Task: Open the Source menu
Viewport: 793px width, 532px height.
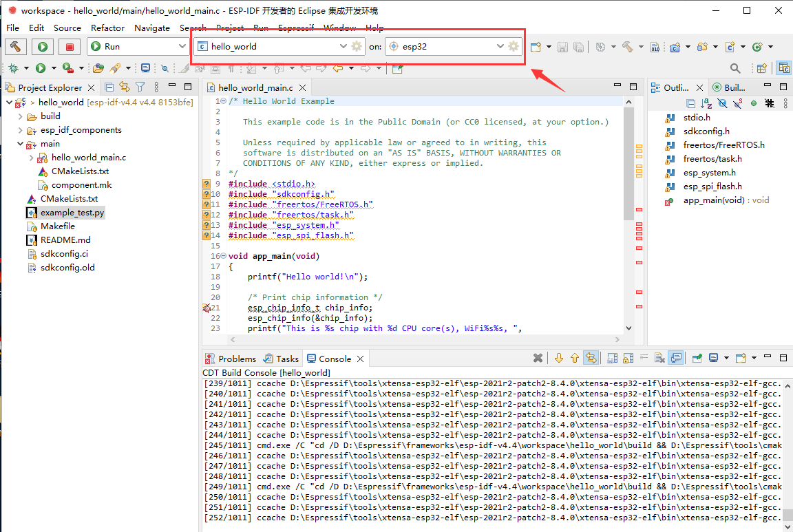Action: pos(67,28)
